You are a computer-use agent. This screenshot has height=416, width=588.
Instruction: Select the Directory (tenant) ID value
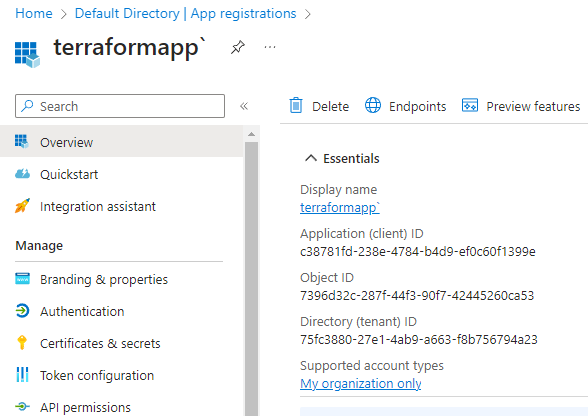coord(419,339)
